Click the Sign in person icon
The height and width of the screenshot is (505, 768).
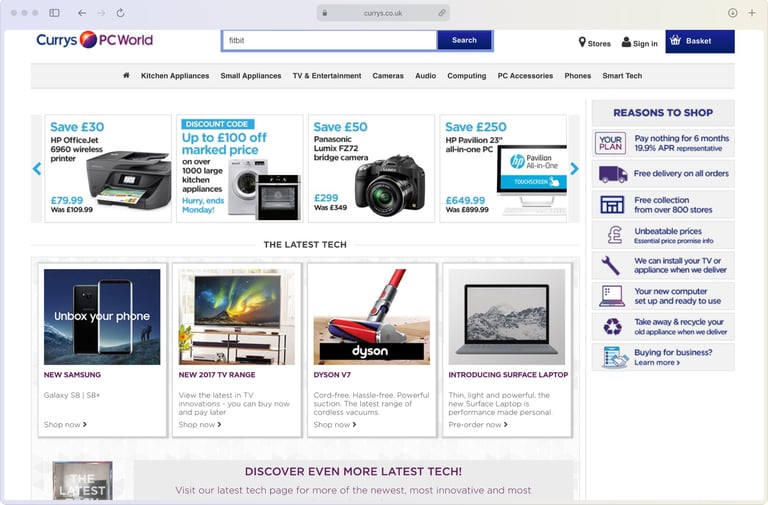pos(626,42)
